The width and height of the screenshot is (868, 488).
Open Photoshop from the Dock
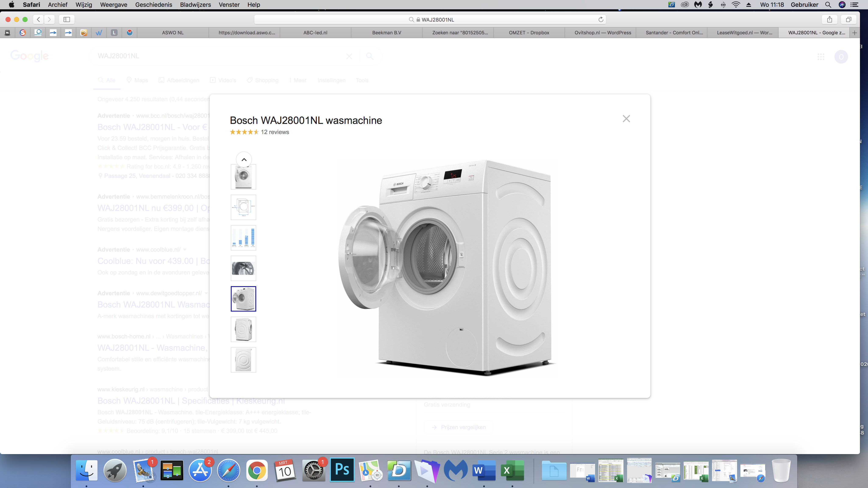342,470
